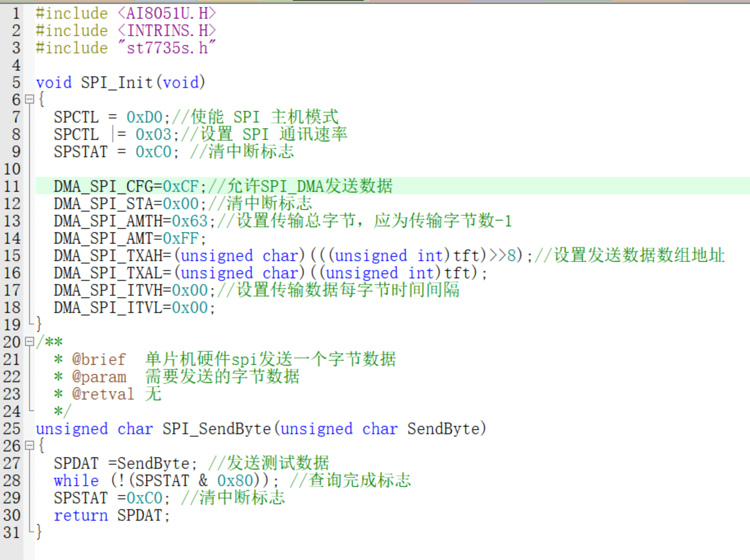Viewport: 750px width, 560px height.
Task: Click the #include "st7735s.h" line
Action: [x=126, y=48]
